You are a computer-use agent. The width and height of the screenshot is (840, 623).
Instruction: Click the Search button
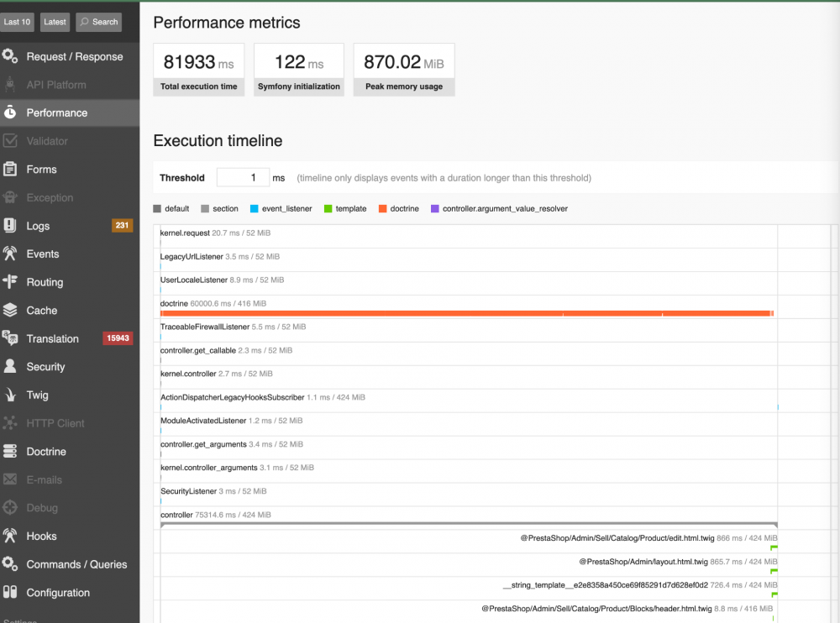coord(98,22)
